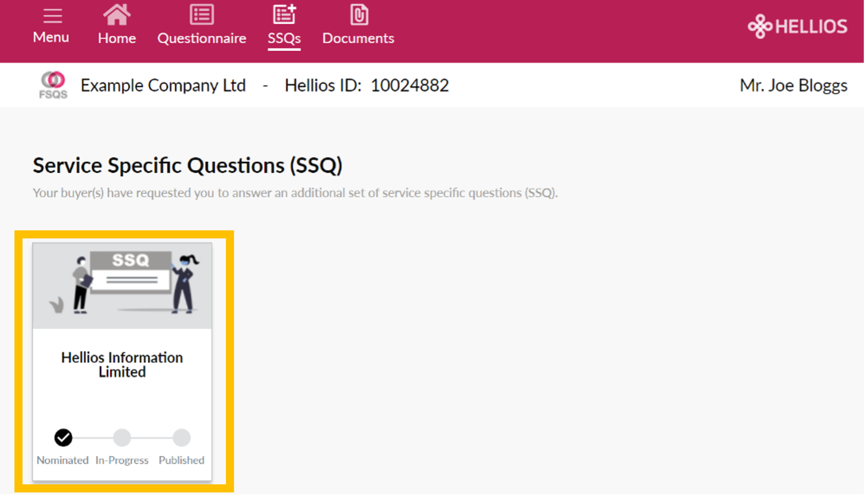The image size is (868, 497).
Task: Open the Questionnaire list icon
Action: pyautogui.click(x=202, y=15)
